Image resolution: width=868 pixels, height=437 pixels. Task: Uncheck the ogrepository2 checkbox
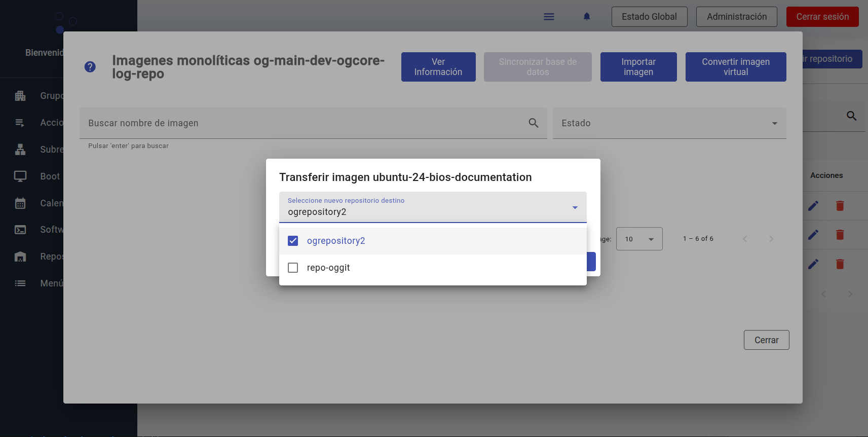293,241
